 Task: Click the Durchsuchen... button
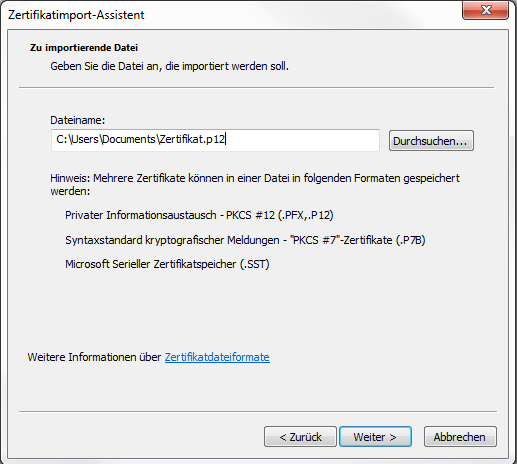coord(431,141)
